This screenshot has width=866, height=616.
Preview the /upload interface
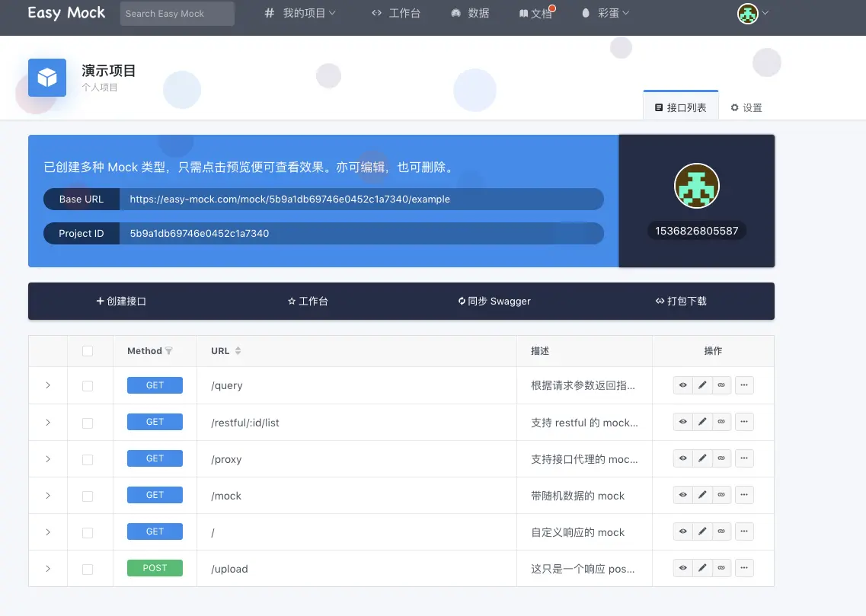tap(682, 568)
